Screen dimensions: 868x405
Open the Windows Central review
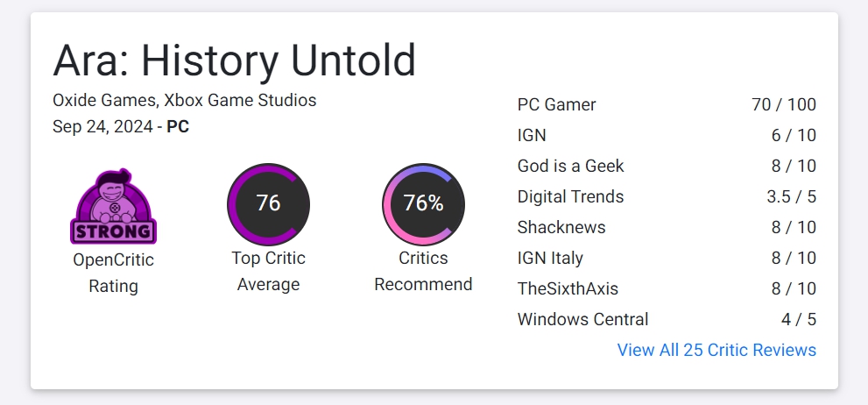667,320
